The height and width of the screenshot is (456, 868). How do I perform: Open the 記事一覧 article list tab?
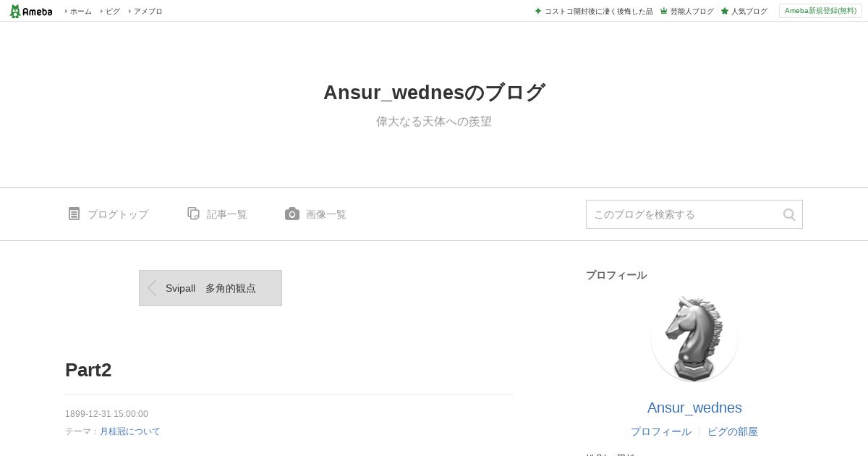[227, 214]
